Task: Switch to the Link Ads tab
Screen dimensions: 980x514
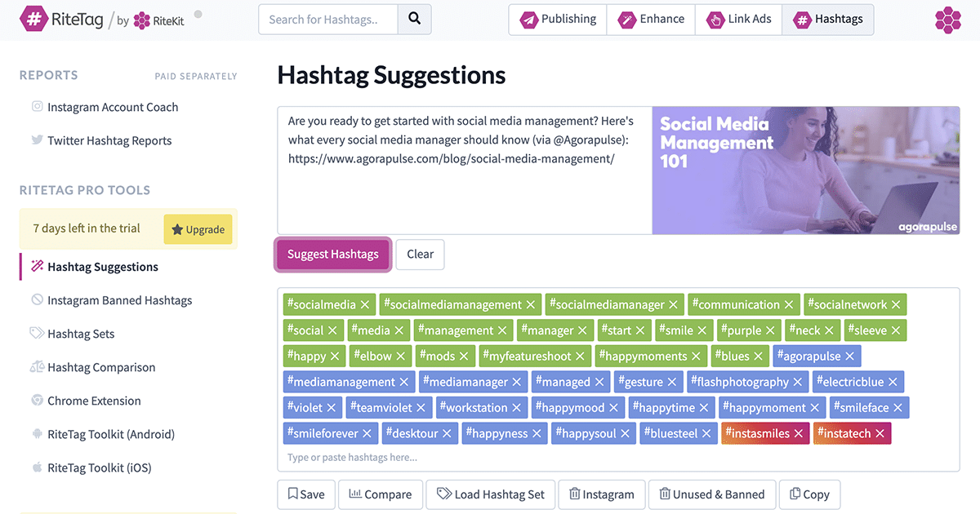Action: (x=738, y=20)
